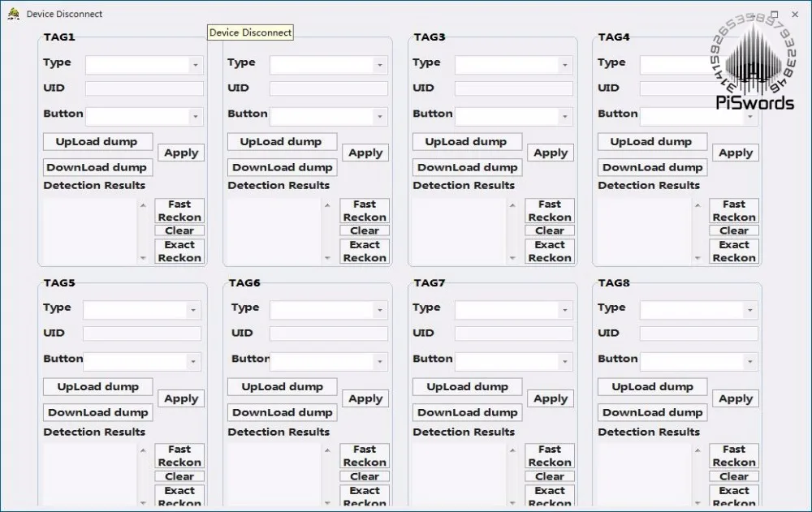Image resolution: width=812 pixels, height=512 pixels.
Task: Run Fast Reckon for TAG8
Action: (x=734, y=455)
